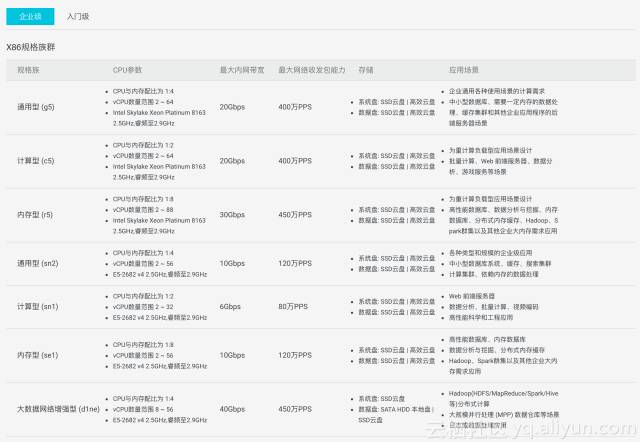Click 数据盘 storage entry in sn1 row
640x442 pixels.
pyautogui.click(x=397, y=312)
